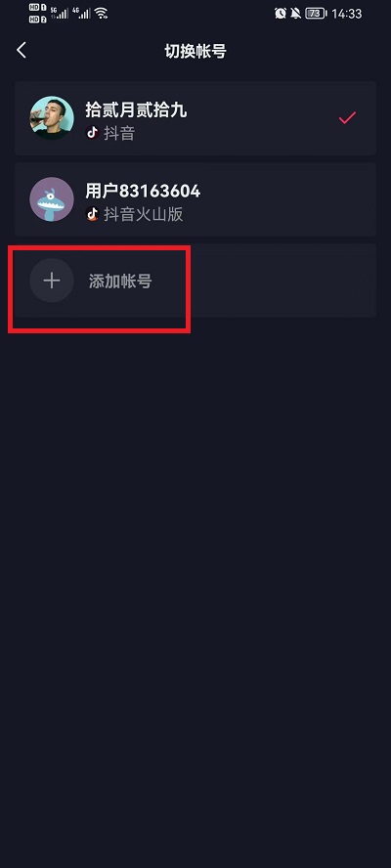
Task: Tap the 抖音 label under first account
Action: [119, 133]
